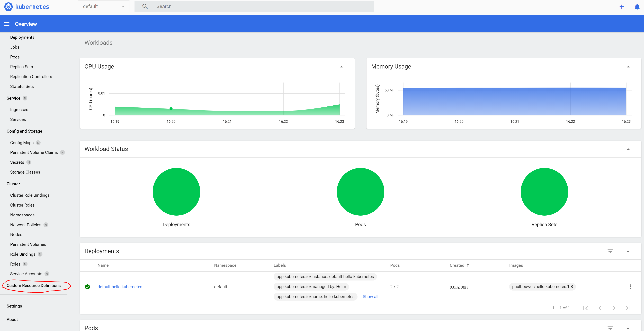The width and height of the screenshot is (644, 331).
Task: Collapse the Memory Usage card
Action: point(628,67)
